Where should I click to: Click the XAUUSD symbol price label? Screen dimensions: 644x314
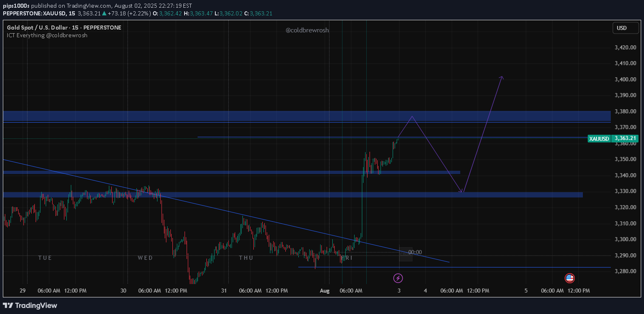[599, 139]
